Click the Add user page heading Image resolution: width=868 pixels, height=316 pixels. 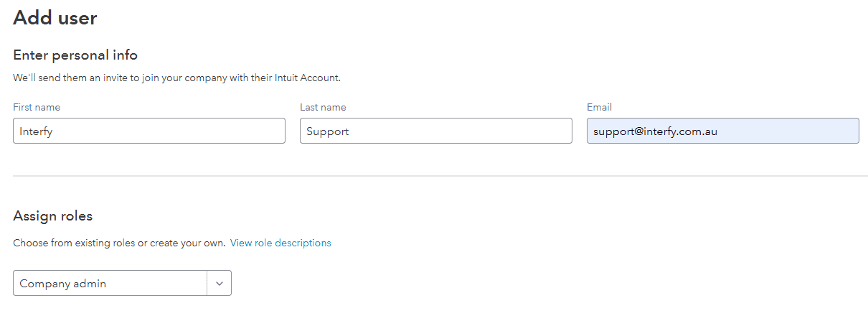pyautogui.click(x=55, y=18)
